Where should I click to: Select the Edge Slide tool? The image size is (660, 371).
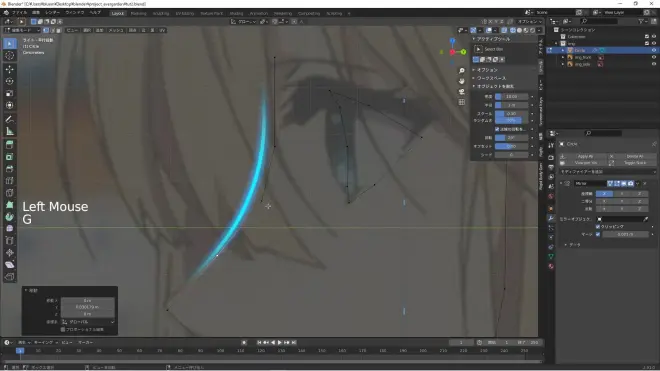coord(10,241)
